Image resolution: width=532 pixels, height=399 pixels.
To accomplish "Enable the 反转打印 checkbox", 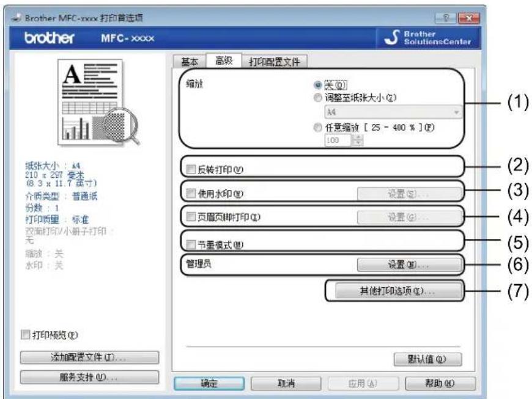I will pos(191,169).
